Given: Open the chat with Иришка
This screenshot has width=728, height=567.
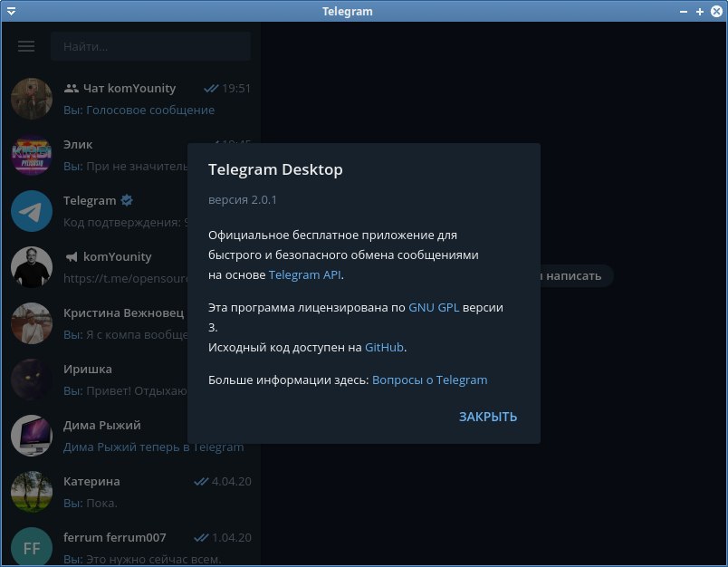Looking at the screenshot, I should coord(95,380).
